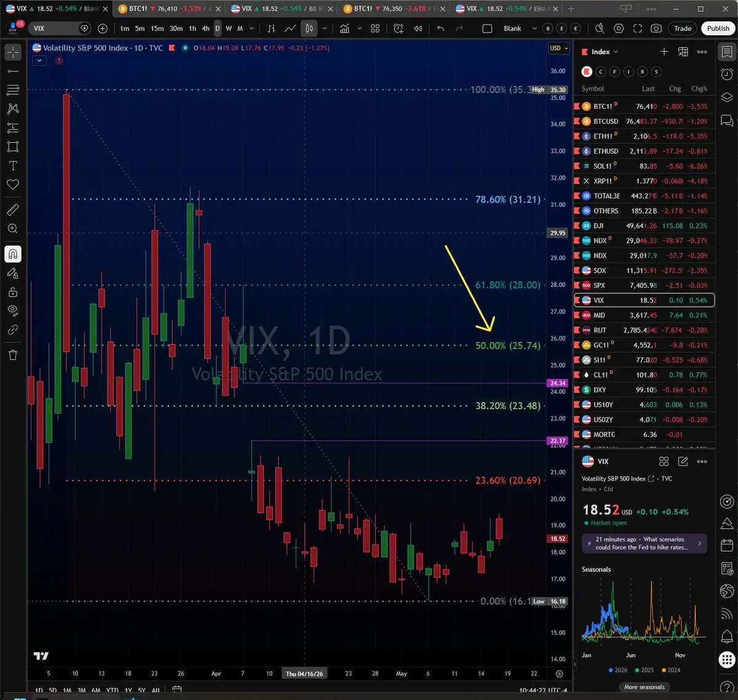Select the zoom in tool
The image size is (738, 700).
coord(13,228)
